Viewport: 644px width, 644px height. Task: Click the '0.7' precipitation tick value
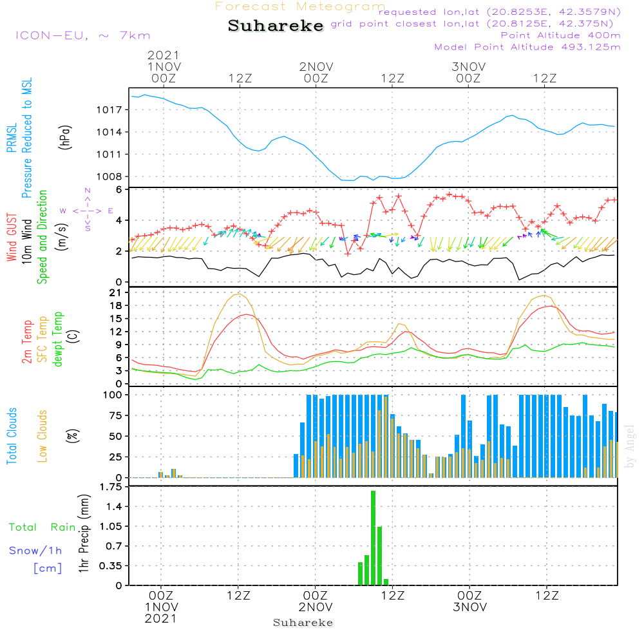click(x=114, y=546)
